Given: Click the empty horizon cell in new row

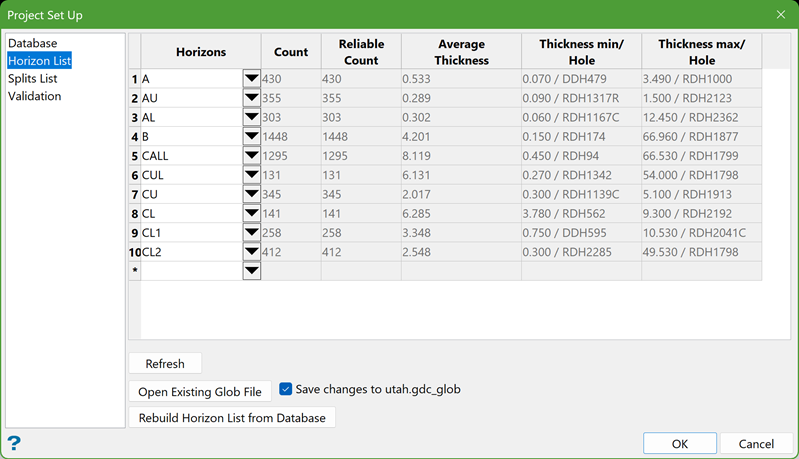Looking at the screenshot, I should point(192,271).
